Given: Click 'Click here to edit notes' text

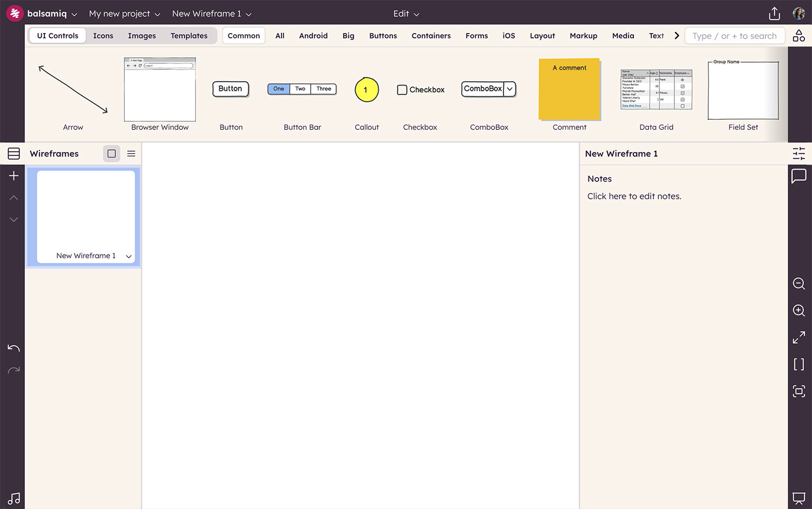Looking at the screenshot, I should point(634,196).
